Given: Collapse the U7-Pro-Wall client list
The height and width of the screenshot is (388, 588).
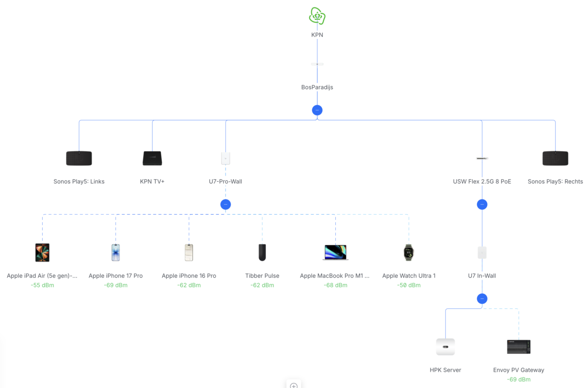Looking at the screenshot, I should pos(226,205).
